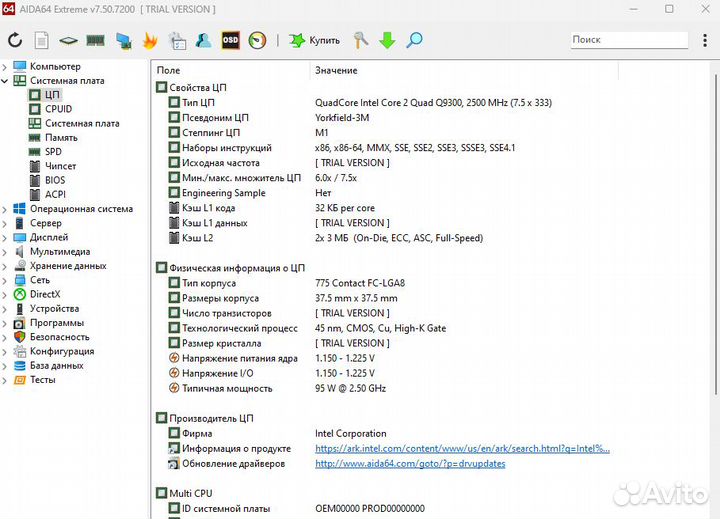Expand the Операционная система node

[5, 209]
